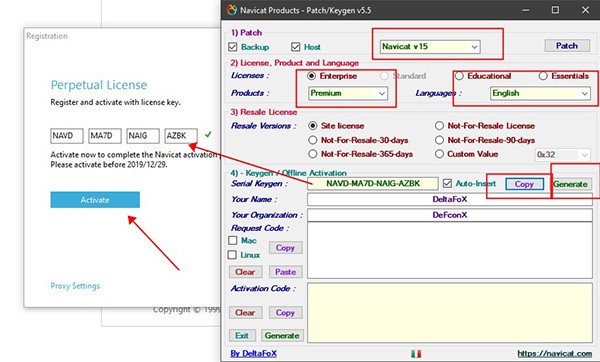Click Copy under the Activation Code label
600x362 pixels.
click(x=285, y=313)
